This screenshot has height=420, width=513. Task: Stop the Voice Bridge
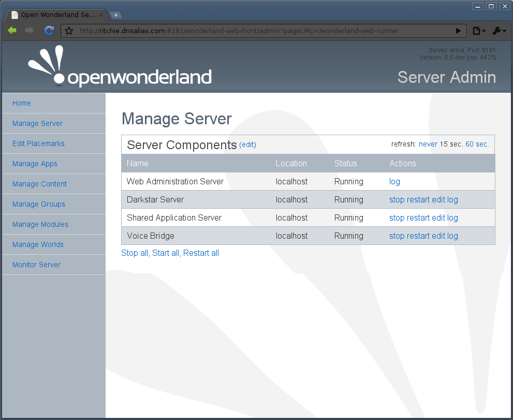[x=397, y=236]
